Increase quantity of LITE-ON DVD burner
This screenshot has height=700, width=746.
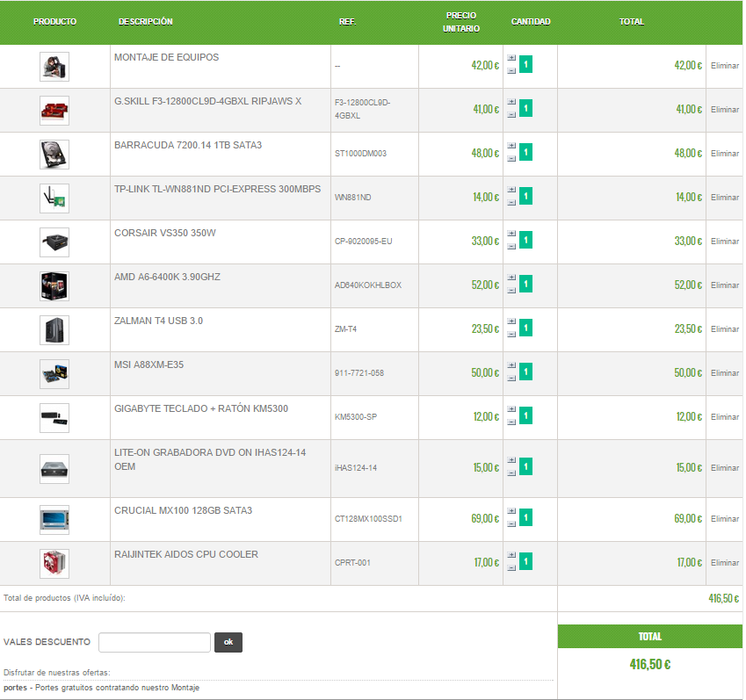coord(511,460)
